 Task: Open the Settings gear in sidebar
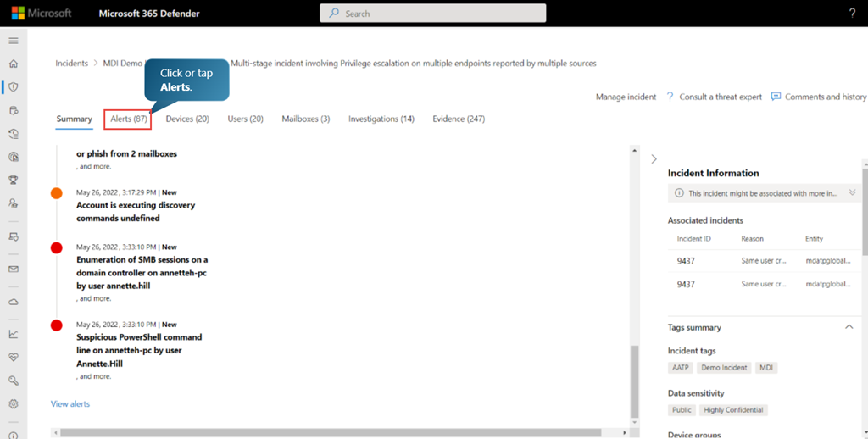pos(13,404)
